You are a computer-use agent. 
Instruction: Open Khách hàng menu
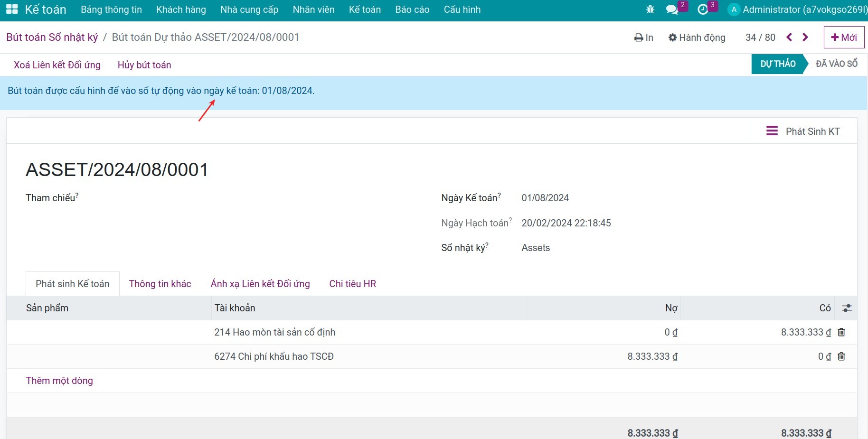[181, 9]
